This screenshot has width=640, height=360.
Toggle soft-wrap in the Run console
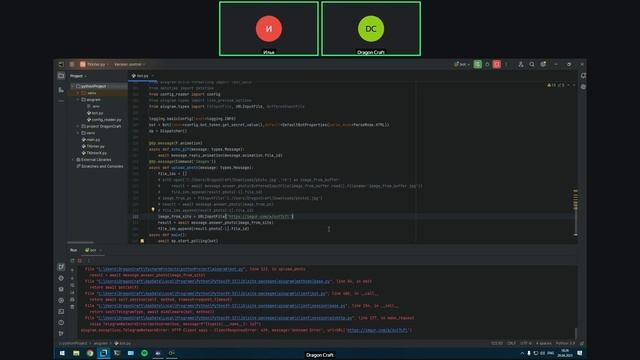[x=72, y=285]
